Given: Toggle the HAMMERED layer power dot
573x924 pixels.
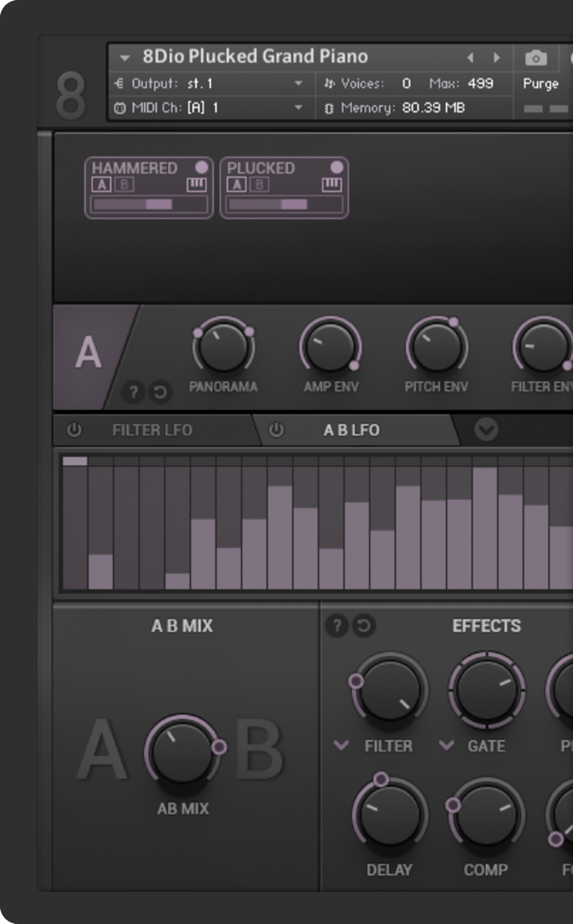Looking at the screenshot, I should click(201, 167).
